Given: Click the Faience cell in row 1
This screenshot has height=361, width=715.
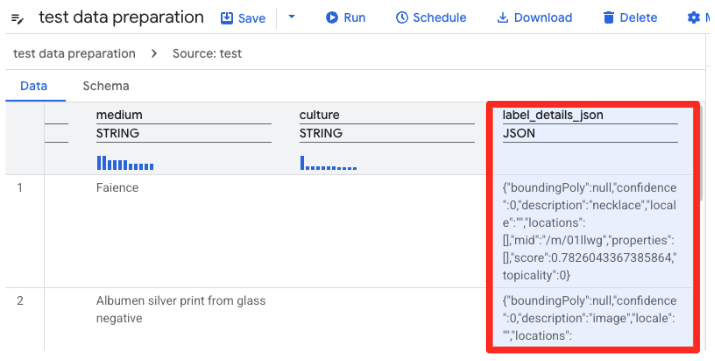Looking at the screenshot, I should 117,188.
